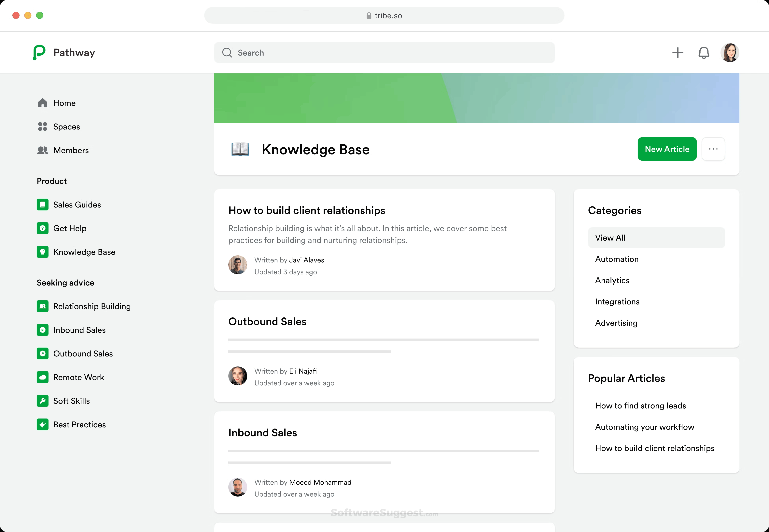
Task: Open Javi Alaves's profile avatar
Action: click(x=238, y=265)
